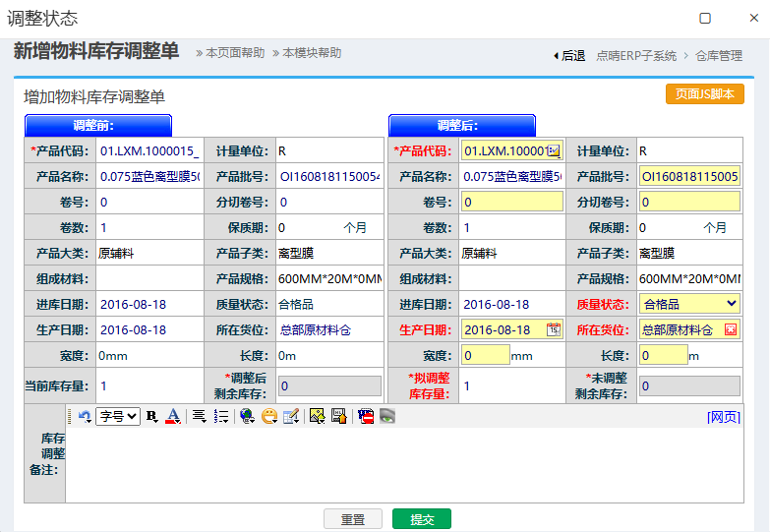Click the file upload disk icon
770x532 pixels.
point(338,416)
